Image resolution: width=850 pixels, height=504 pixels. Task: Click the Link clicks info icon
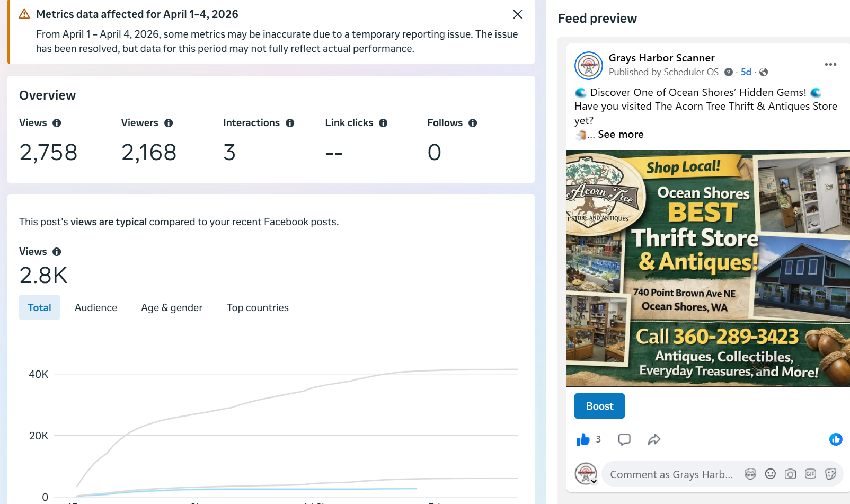pyautogui.click(x=383, y=123)
